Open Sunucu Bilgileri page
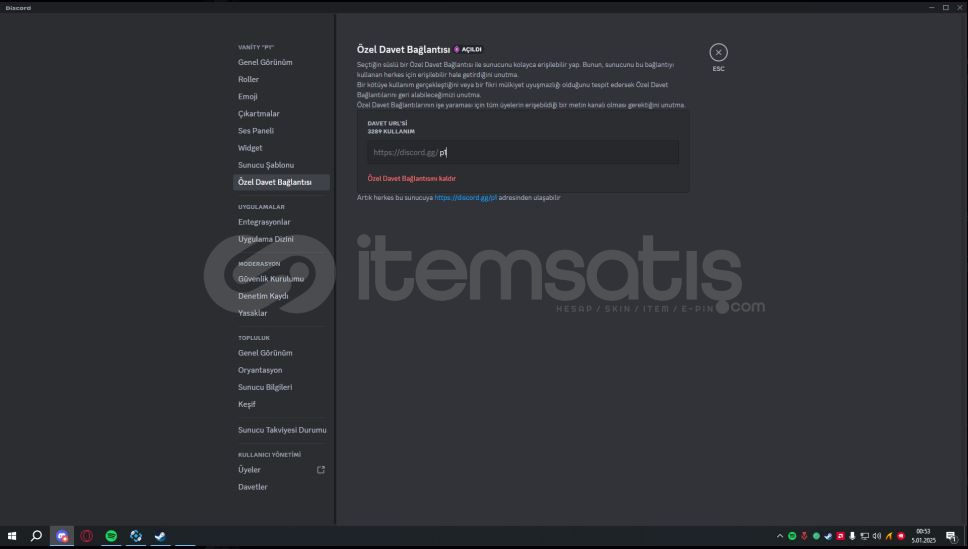The image size is (968, 549). 265,387
